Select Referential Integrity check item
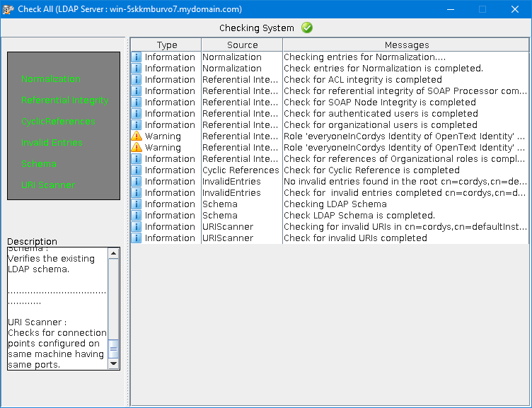The image size is (532, 408). 65,100
